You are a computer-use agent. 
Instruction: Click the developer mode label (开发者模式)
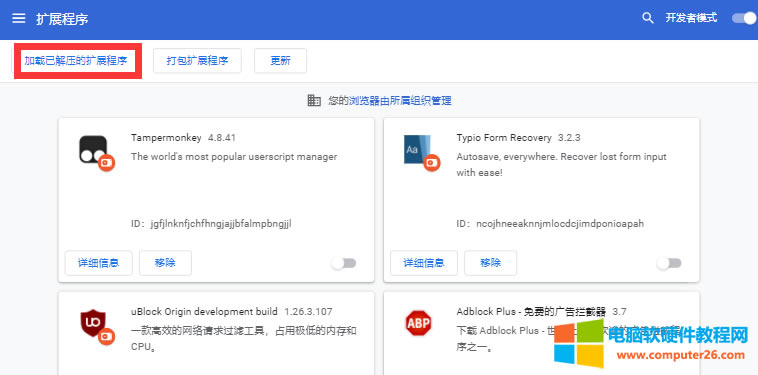(x=691, y=18)
